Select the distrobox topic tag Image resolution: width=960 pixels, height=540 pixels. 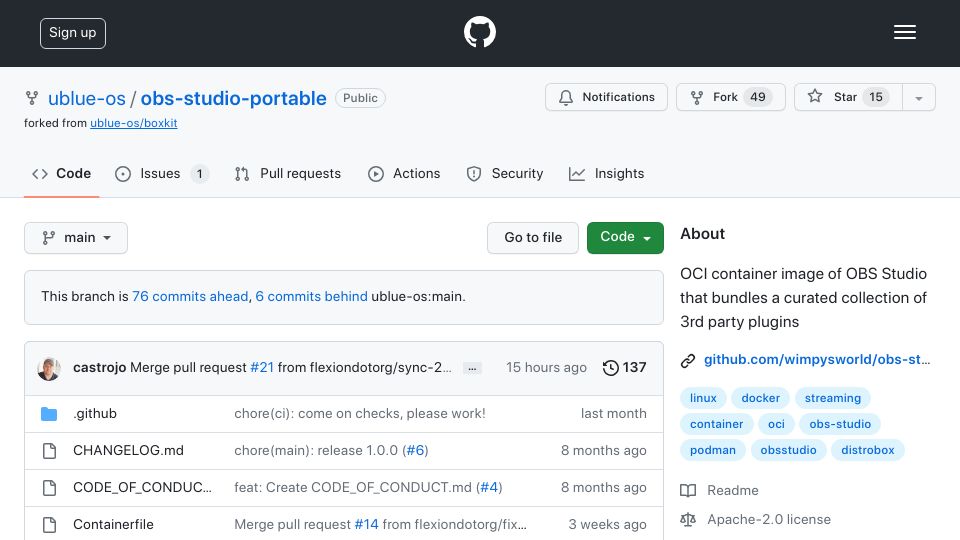pyautogui.click(x=868, y=450)
